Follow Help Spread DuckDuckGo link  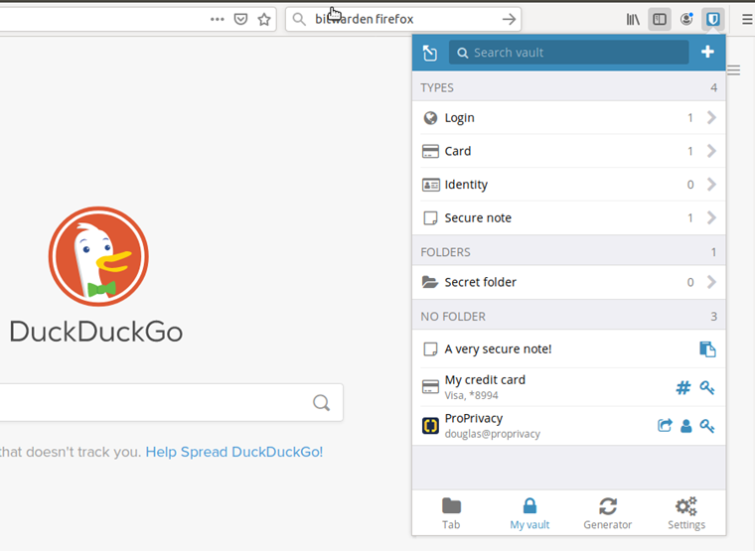click(x=234, y=452)
